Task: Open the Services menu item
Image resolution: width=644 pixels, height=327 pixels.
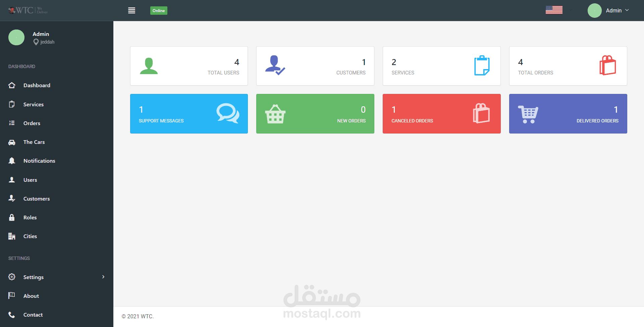Action: (x=34, y=104)
